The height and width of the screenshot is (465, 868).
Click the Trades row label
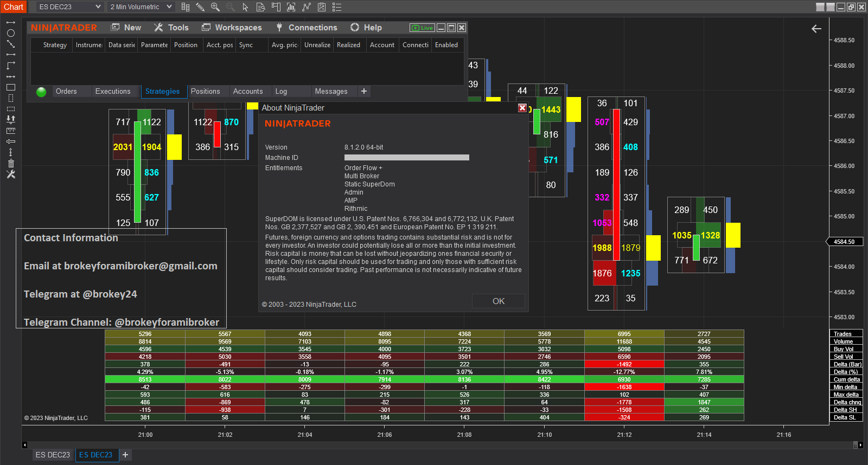point(847,334)
